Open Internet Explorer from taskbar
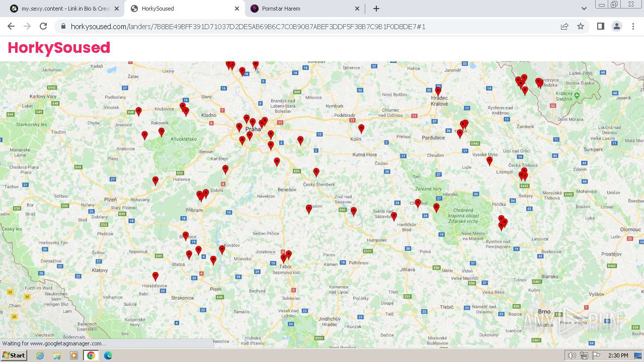The height and width of the screenshot is (362, 644). click(40, 355)
